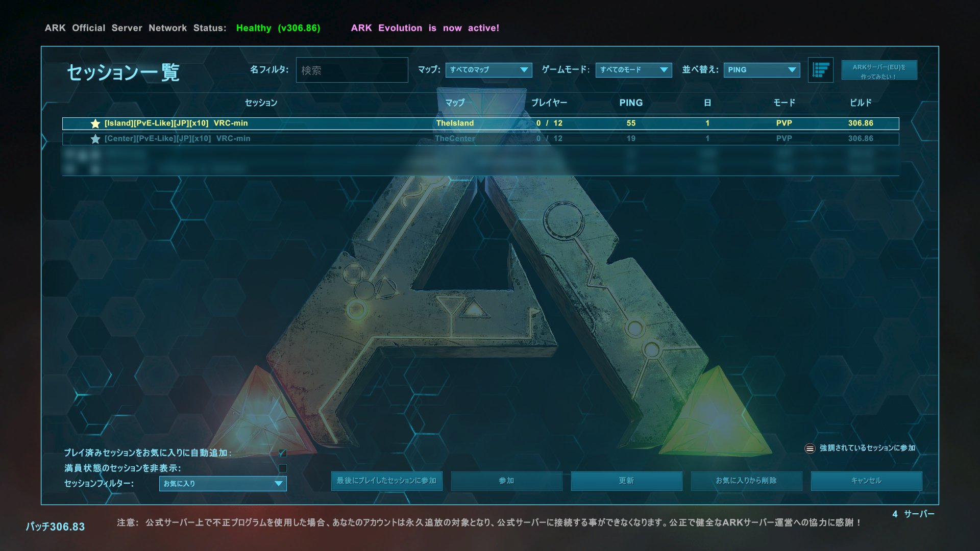Open the session filter dropdown お気に入り
Viewport: 980px width, 551px height.
[223, 484]
